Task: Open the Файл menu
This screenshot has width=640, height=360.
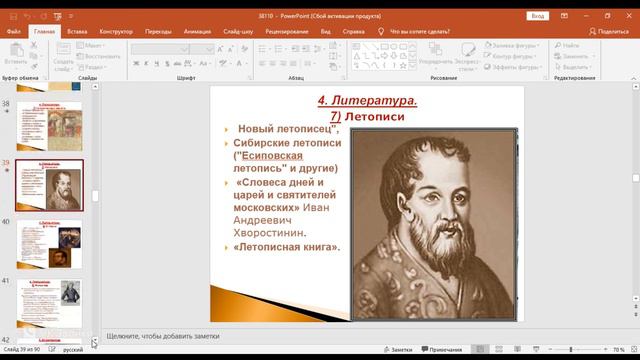Action: click(x=13, y=31)
